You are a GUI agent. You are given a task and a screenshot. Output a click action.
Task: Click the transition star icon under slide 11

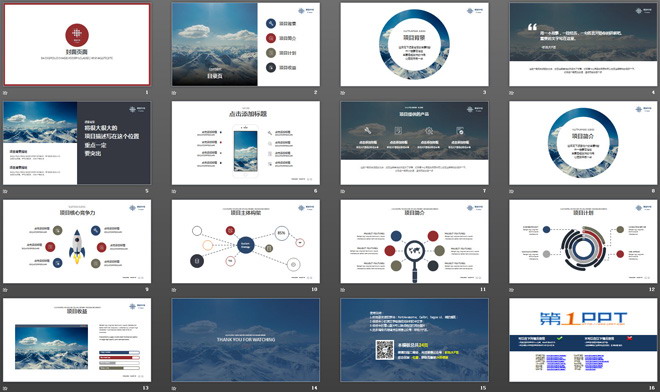click(343, 290)
